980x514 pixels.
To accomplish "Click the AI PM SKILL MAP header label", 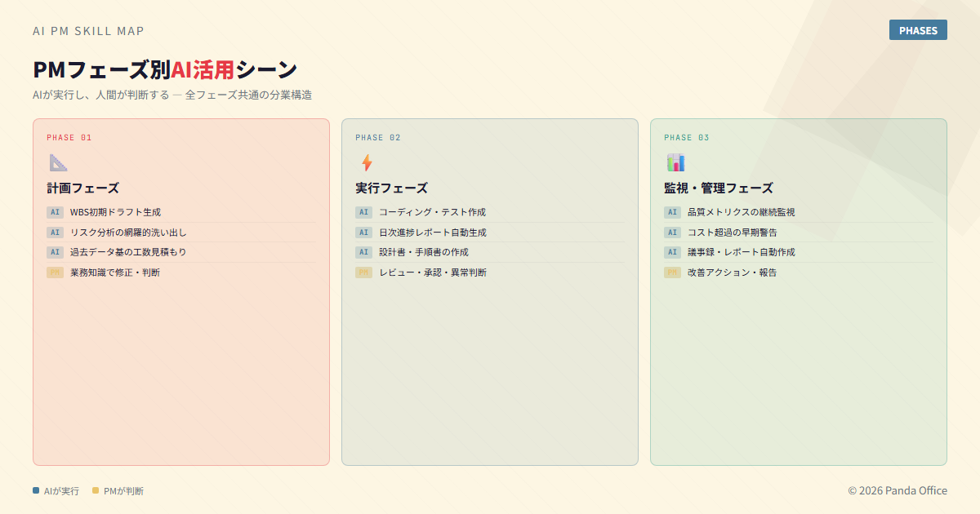I will pyautogui.click(x=88, y=31).
